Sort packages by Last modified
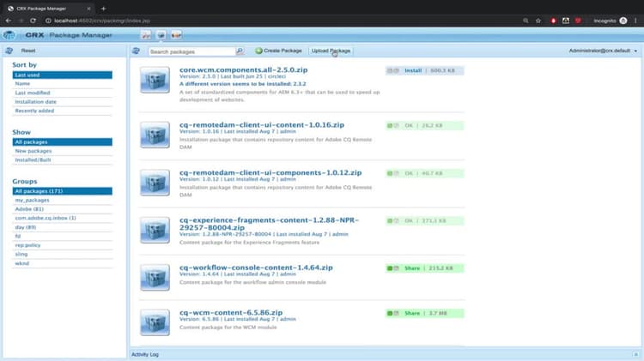Viewport: 644px width, 361px height. pyautogui.click(x=63, y=93)
